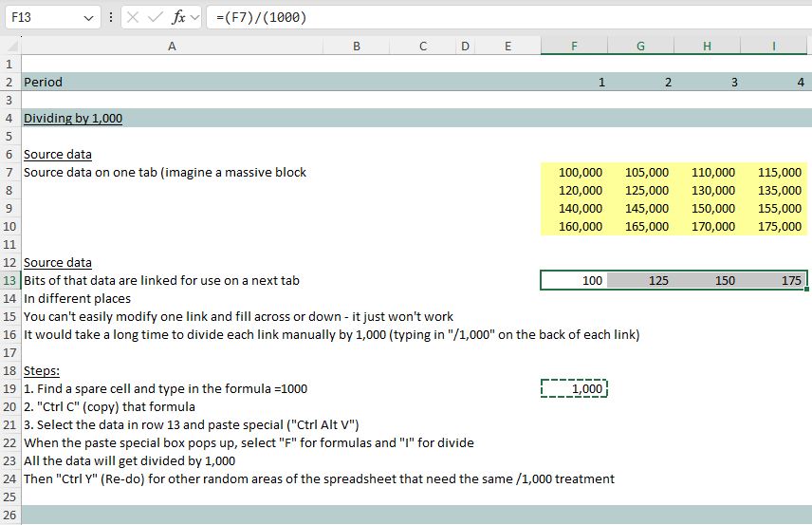Screen dimensions: 812x525
Task: Click cell showing 175 in row 13
Action: (x=774, y=280)
